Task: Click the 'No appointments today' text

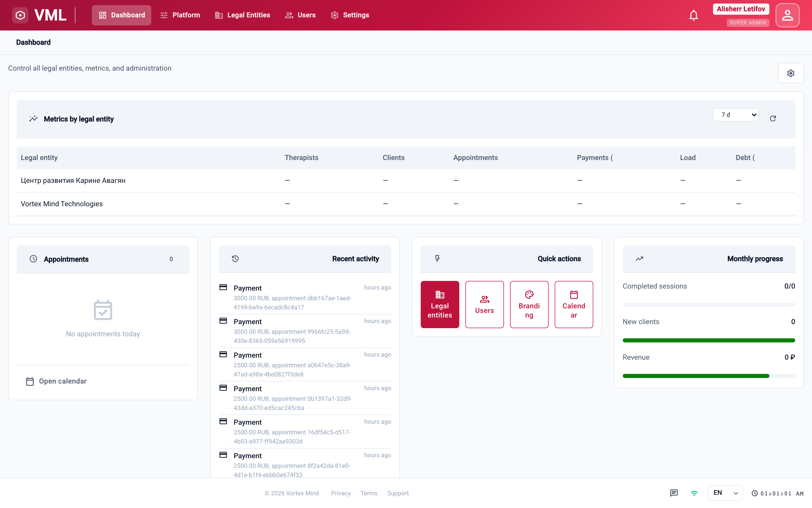Action: tap(103, 334)
